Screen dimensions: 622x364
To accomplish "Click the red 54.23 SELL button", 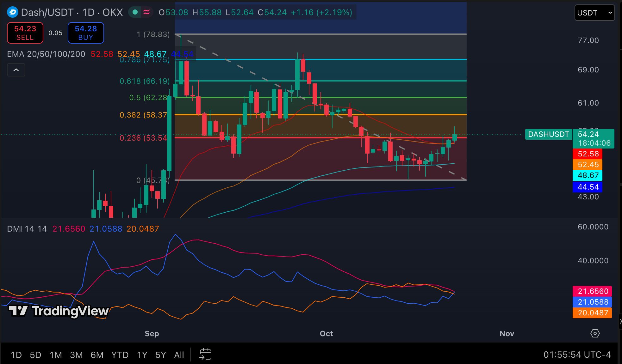I will [25, 33].
